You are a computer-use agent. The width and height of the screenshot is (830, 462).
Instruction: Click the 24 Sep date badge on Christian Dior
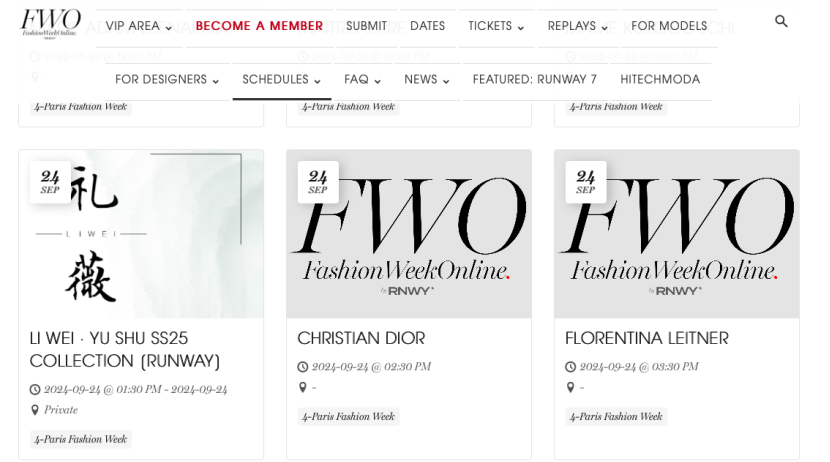318,182
